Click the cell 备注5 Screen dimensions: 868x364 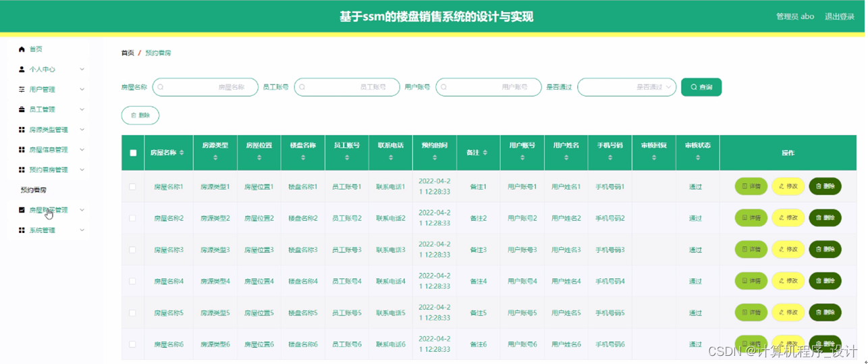click(478, 313)
